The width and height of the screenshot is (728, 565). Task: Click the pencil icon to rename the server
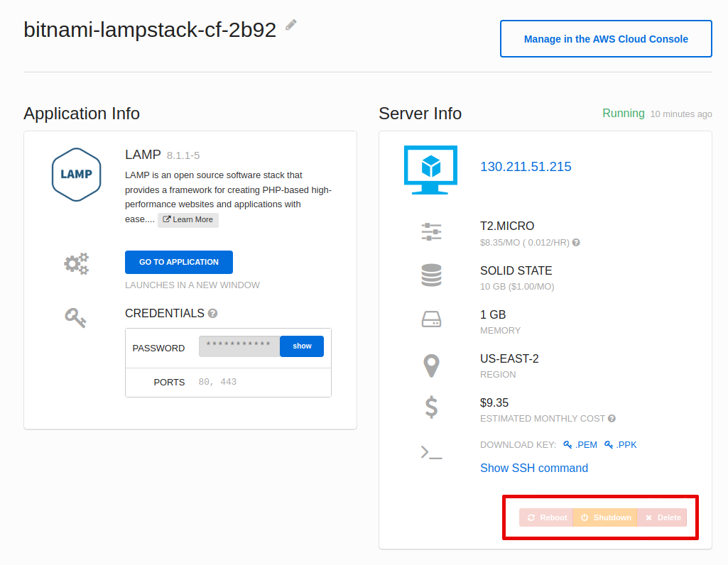point(291,25)
